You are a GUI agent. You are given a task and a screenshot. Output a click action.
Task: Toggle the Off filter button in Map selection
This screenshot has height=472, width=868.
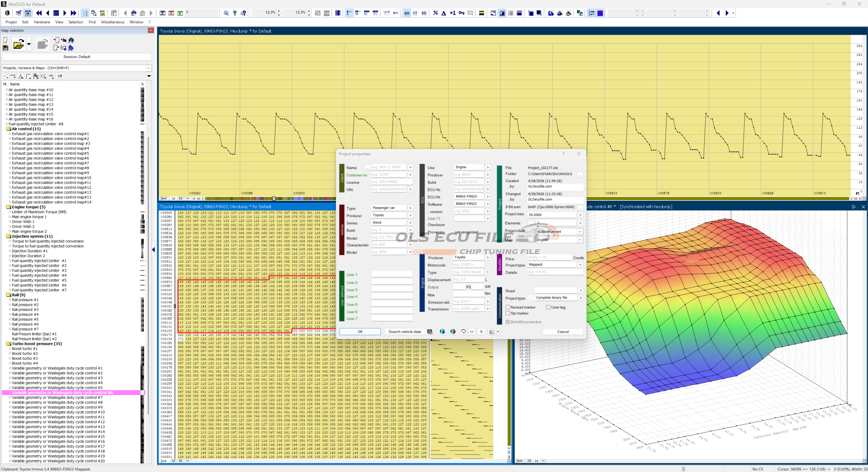coord(60,76)
